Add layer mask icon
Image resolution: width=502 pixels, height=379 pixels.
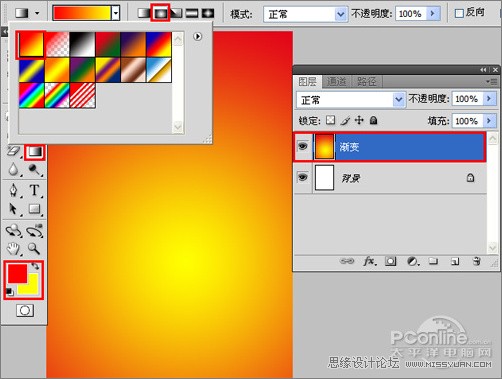pyautogui.click(x=390, y=261)
